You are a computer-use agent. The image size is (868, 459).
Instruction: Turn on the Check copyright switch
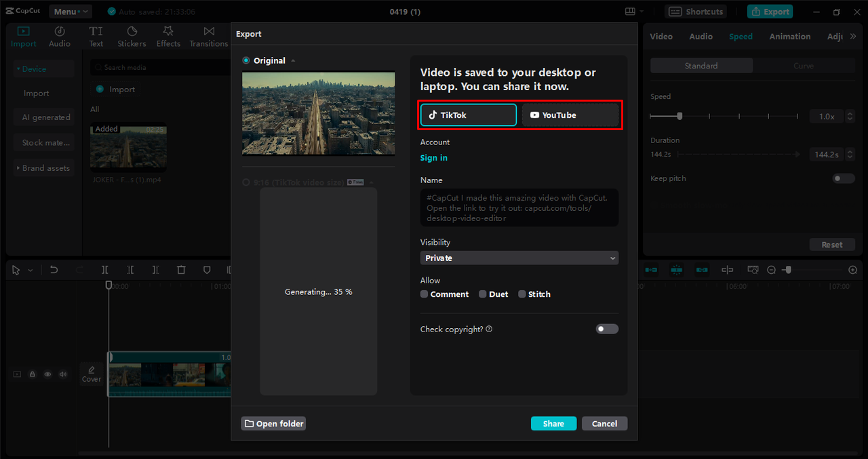tap(607, 329)
